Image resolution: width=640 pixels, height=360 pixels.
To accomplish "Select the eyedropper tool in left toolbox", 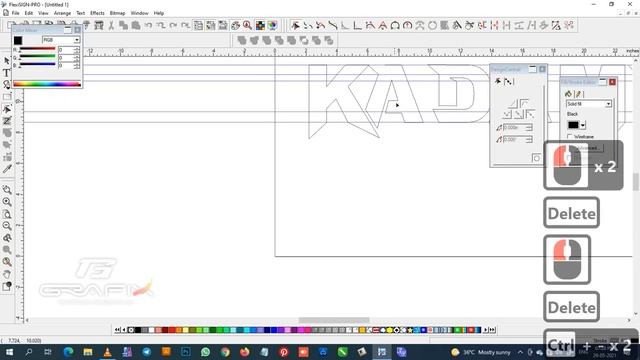I will (7, 169).
